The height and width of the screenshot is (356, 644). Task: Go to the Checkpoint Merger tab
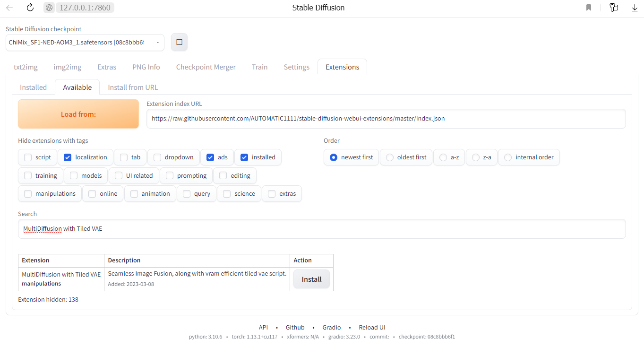[206, 67]
